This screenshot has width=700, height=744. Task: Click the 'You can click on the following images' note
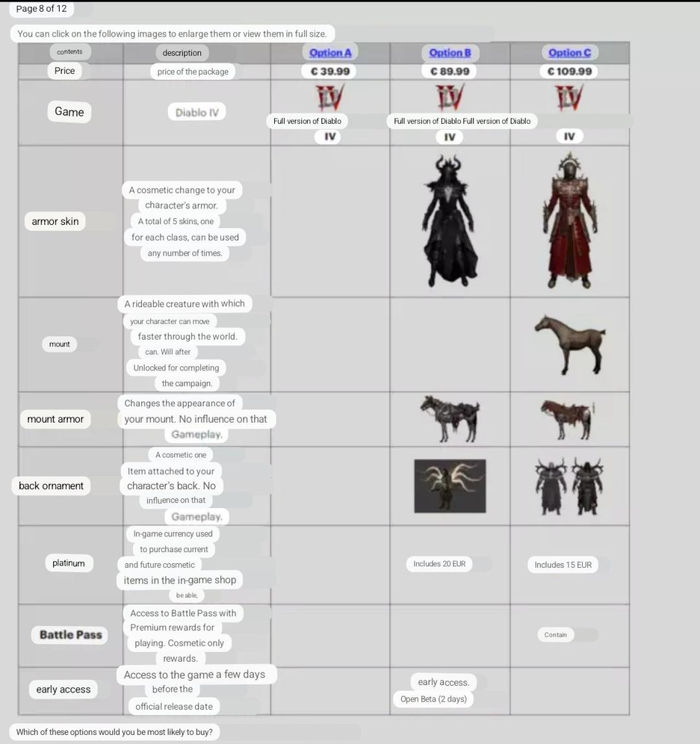click(x=173, y=34)
